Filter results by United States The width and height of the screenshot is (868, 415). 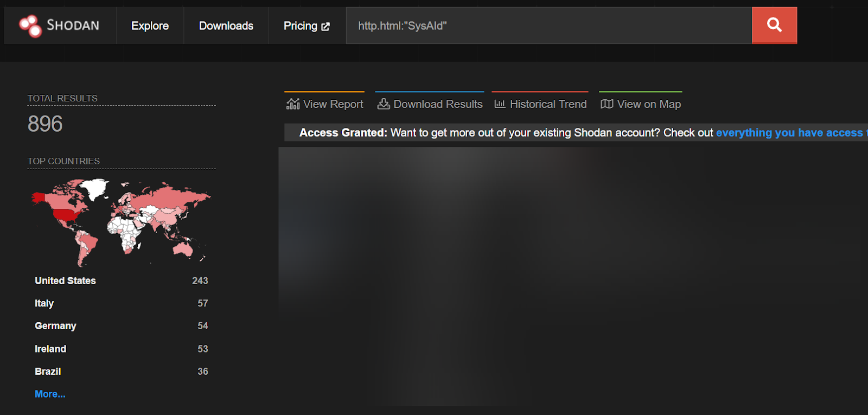coord(65,280)
